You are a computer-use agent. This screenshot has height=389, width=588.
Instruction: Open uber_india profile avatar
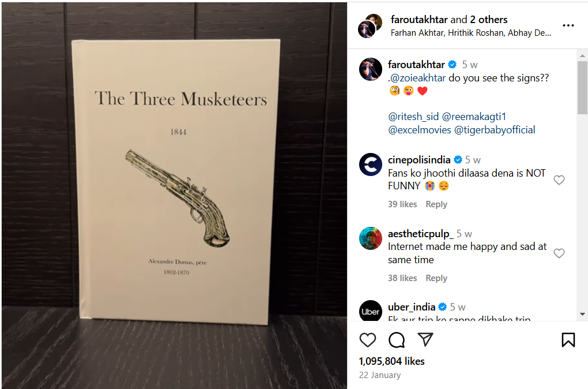point(371,312)
